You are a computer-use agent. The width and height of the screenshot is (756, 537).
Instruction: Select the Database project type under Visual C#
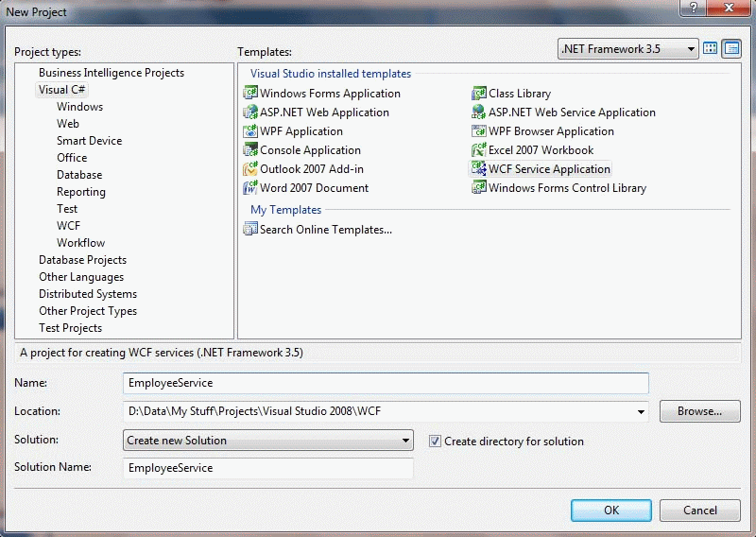point(79,175)
